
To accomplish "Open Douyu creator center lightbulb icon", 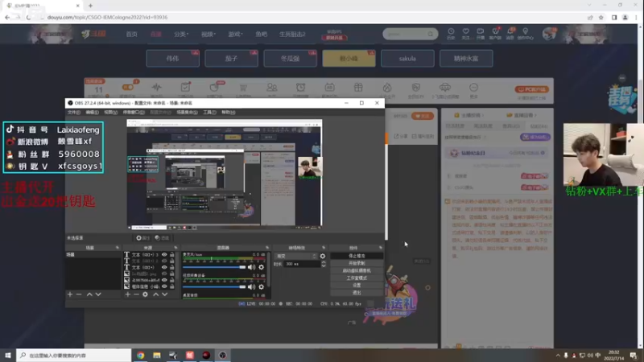I will click(x=526, y=31).
